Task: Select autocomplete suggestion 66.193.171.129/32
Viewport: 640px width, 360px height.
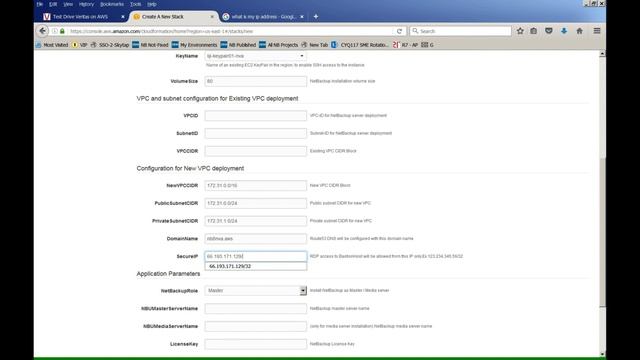Action: click(x=256, y=266)
